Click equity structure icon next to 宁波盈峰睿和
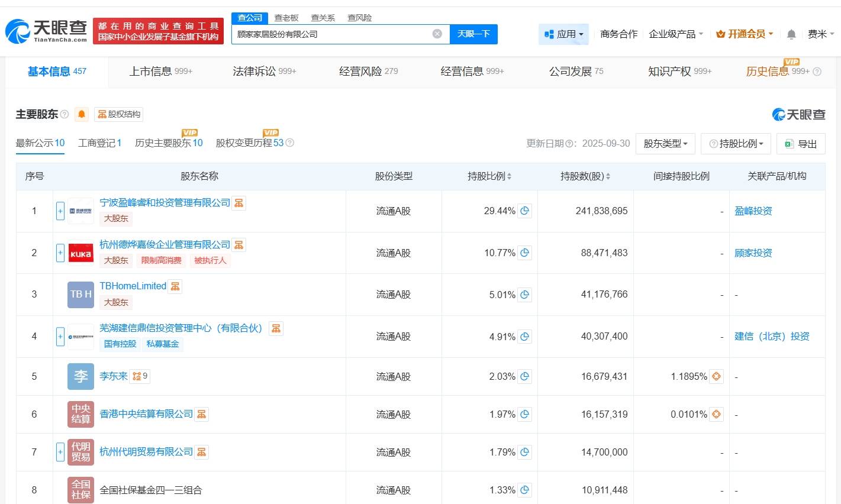This screenshot has height=504, width=841. 239,203
